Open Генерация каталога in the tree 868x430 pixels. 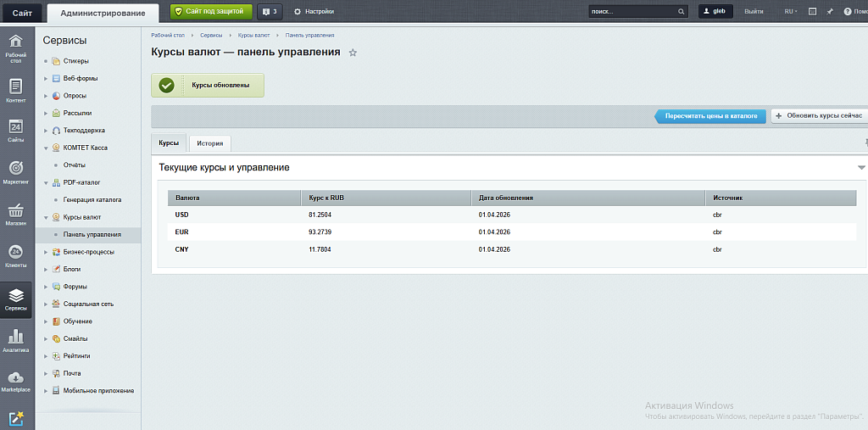tap(92, 200)
